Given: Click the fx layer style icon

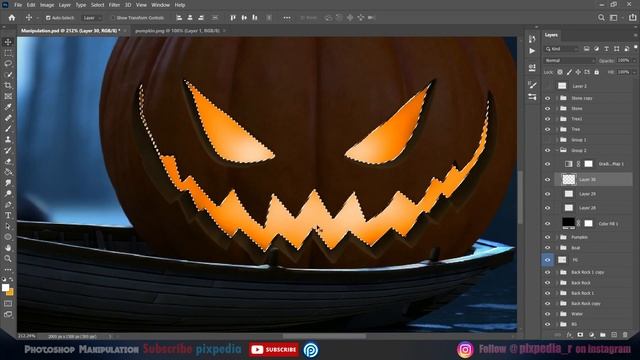Looking at the screenshot, I should click(569, 335).
